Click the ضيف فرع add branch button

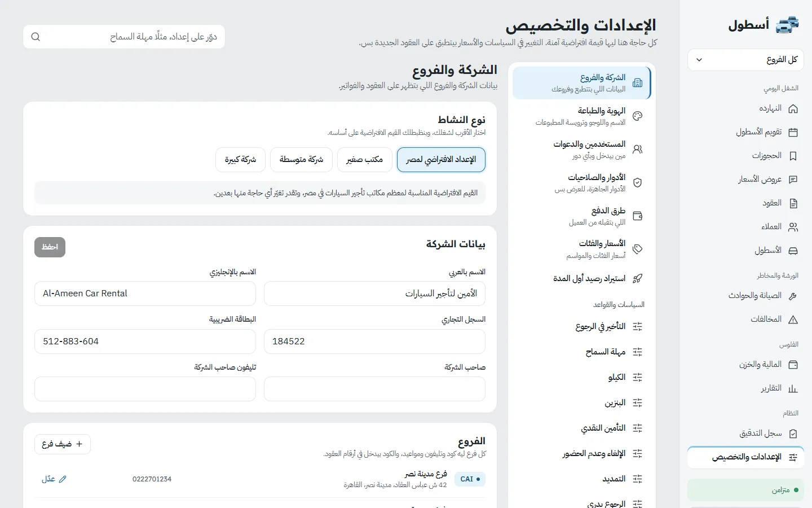pyautogui.click(x=63, y=444)
